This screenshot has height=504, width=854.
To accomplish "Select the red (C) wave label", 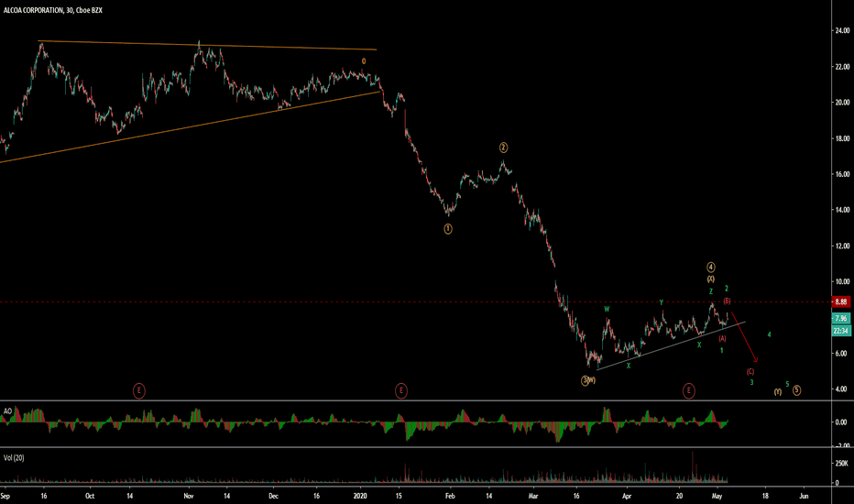I will pos(750,372).
